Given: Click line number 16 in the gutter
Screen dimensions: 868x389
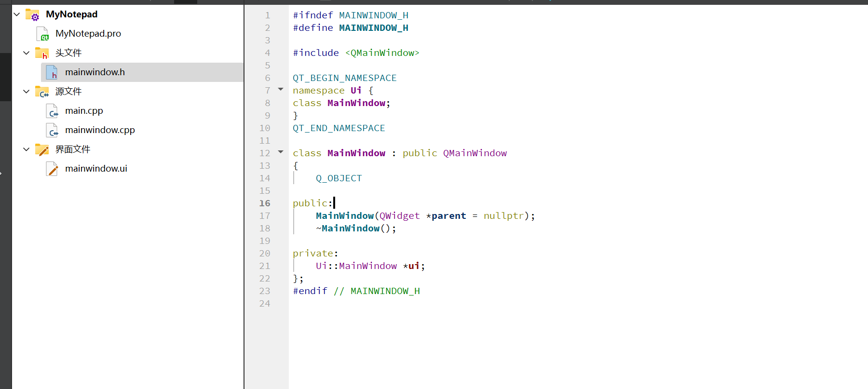Looking at the screenshot, I should [x=265, y=203].
